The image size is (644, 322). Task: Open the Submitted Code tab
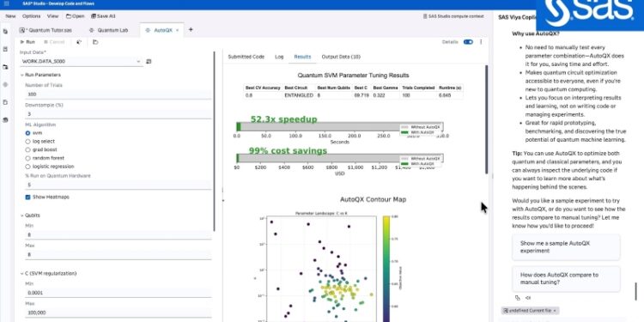tap(246, 57)
